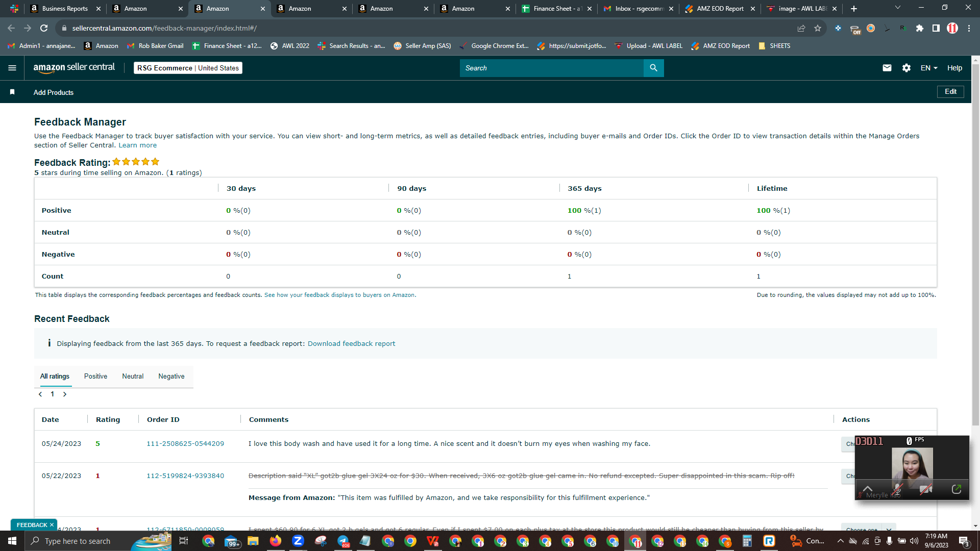The width and height of the screenshot is (980, 551).
Task: Open File Explorer from the taskbar
Action: (253, 541)
